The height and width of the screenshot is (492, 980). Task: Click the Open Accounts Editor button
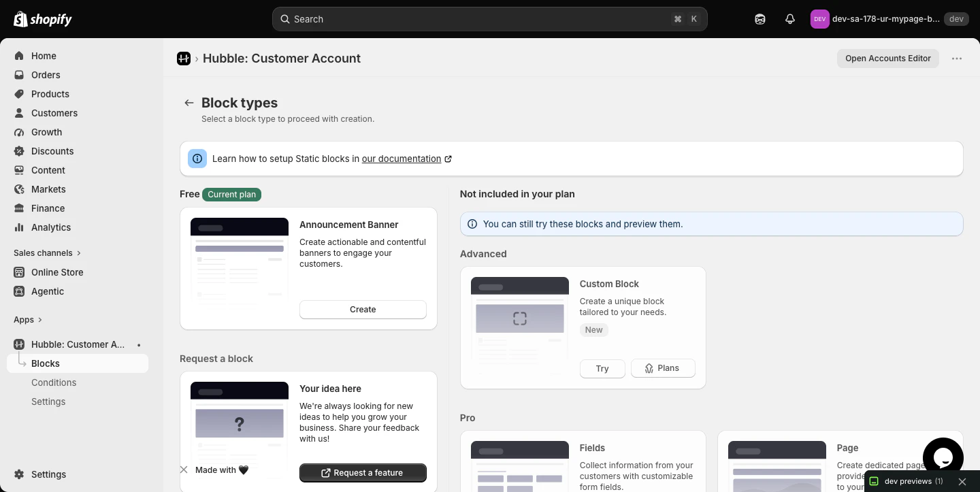click(888, 59)
